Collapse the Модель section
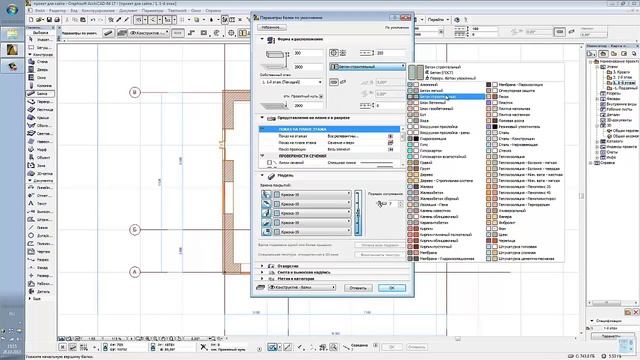This screenshot has width=640, height=360. (262, 176)
